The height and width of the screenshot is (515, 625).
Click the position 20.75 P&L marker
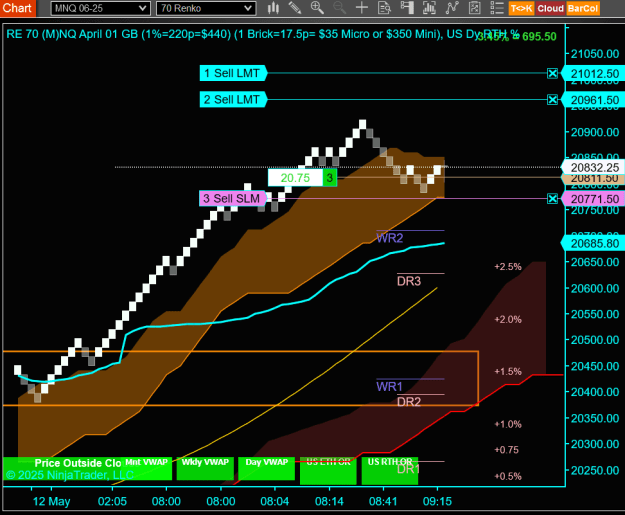click(295, 178)
